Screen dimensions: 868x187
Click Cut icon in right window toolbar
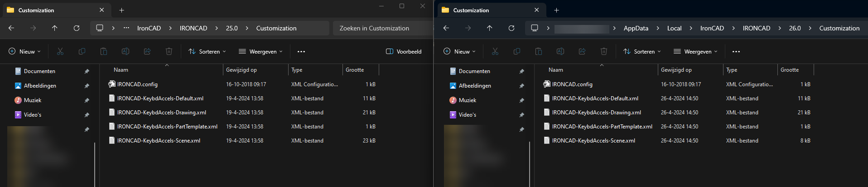[495, 52]
